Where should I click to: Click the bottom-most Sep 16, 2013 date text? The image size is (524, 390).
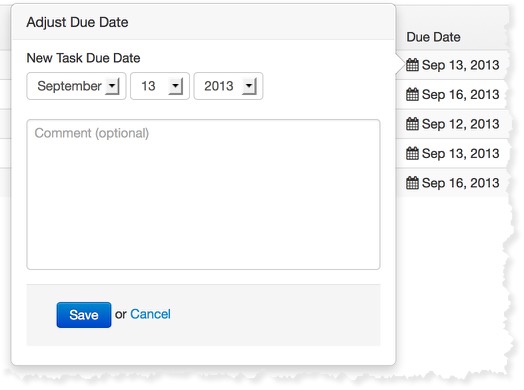(461, 183)
